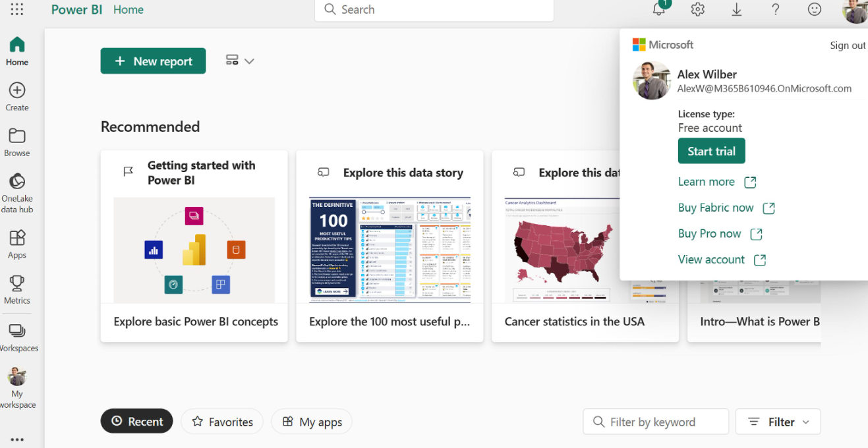Click Sign out link
The height and width of the screenshot is (448, 868).
[848, 45]
